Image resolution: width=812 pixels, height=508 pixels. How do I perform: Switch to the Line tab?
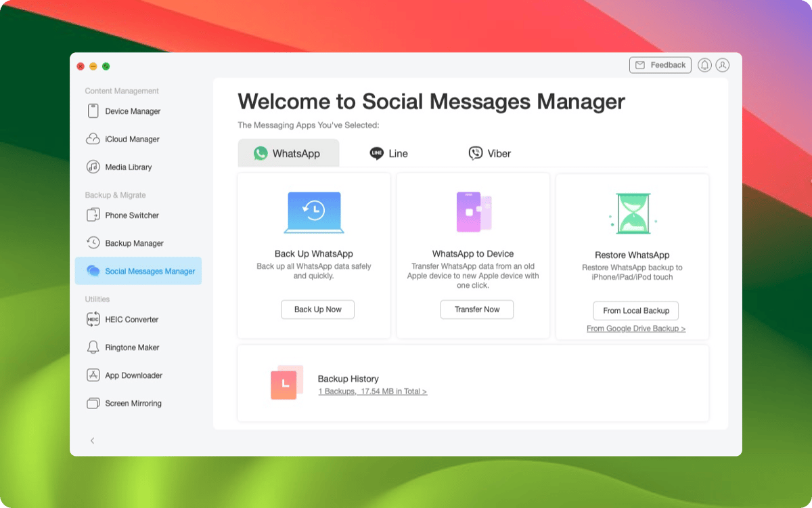click(389, 154)
